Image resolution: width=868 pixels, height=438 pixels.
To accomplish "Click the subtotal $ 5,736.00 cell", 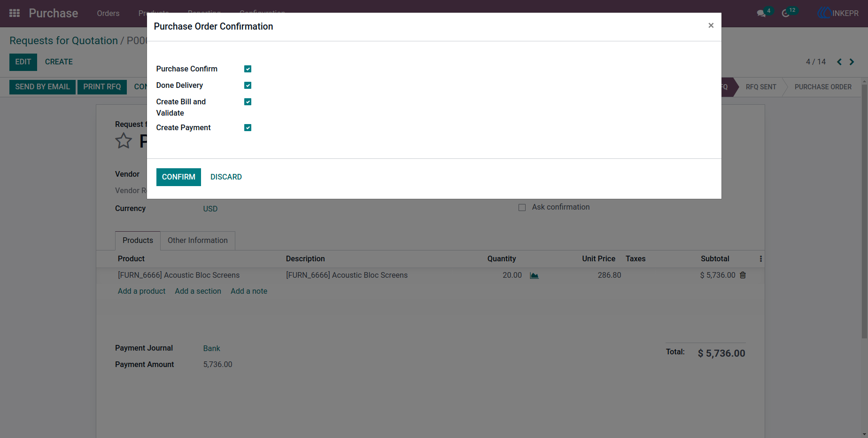I will coord(717,275).
